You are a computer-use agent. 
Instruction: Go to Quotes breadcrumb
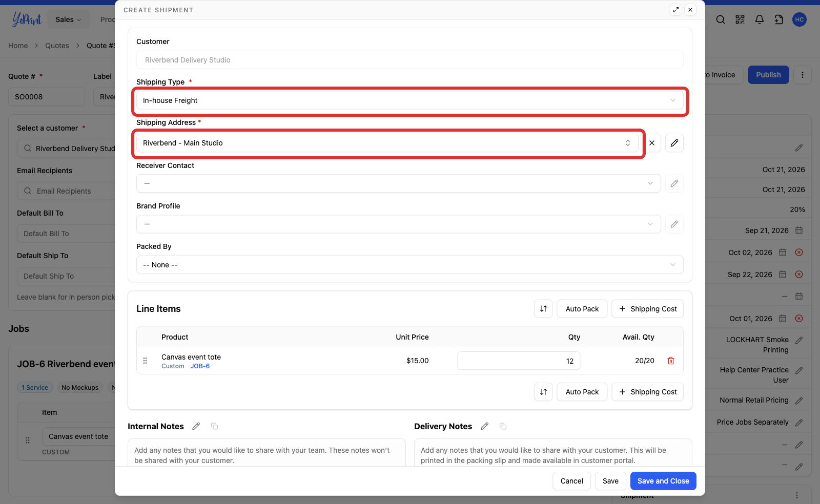point(57,46)
